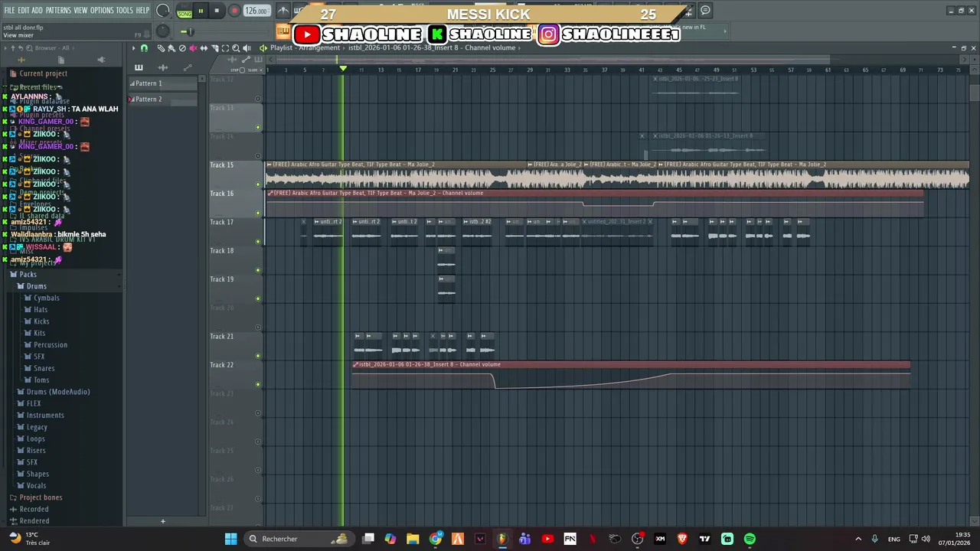Expand the Kicks folder
Viewport: 980px width, 551px height.
point(41,321)
